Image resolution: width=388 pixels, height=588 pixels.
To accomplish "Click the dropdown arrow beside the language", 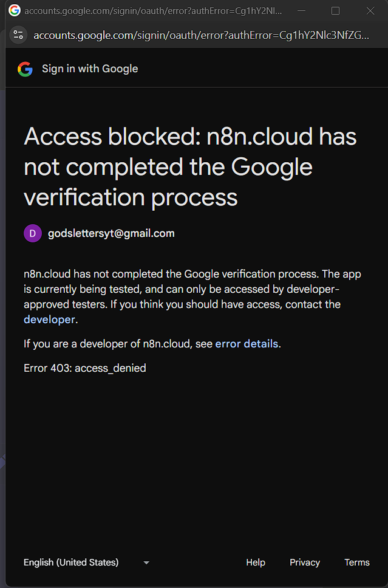I will click(x=146, y=563).
